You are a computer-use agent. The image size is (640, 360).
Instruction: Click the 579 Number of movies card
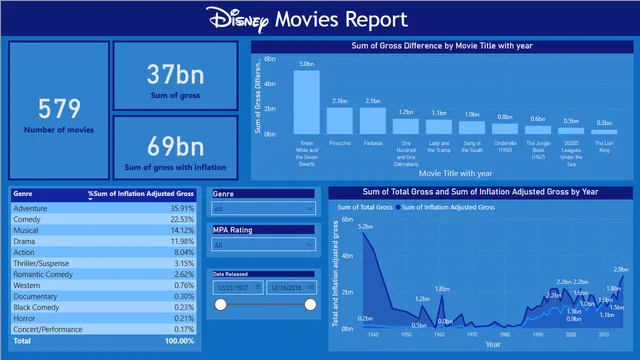click(59, 111)
